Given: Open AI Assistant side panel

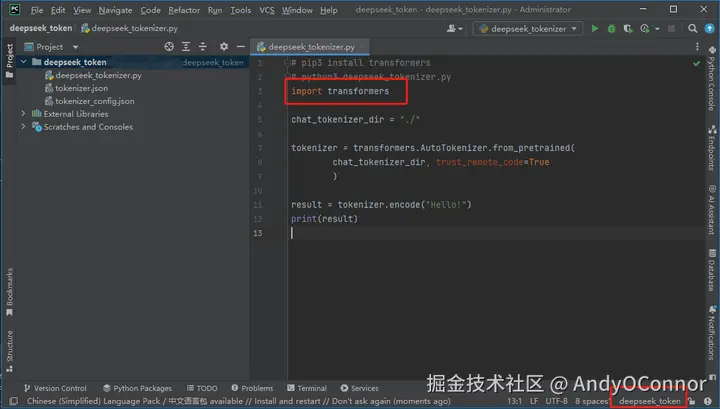Looking at the screenshot, I should (711, 209).
